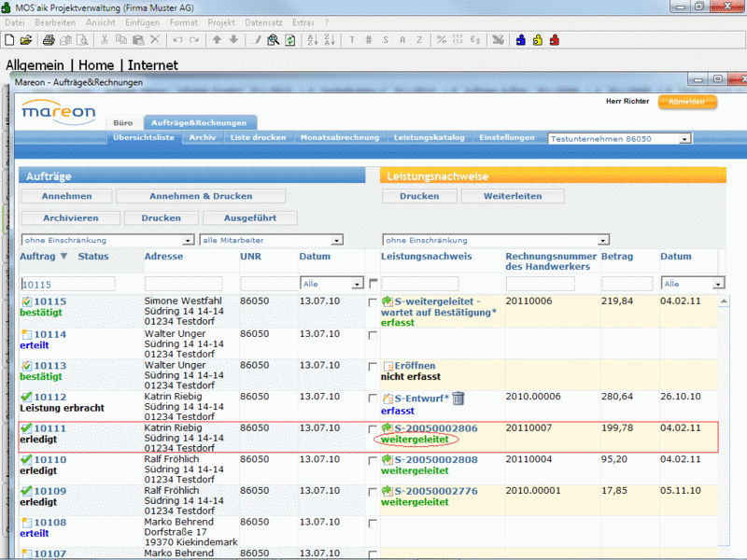Click the euro-dollar currency toolbar icon

coord(475,40)
